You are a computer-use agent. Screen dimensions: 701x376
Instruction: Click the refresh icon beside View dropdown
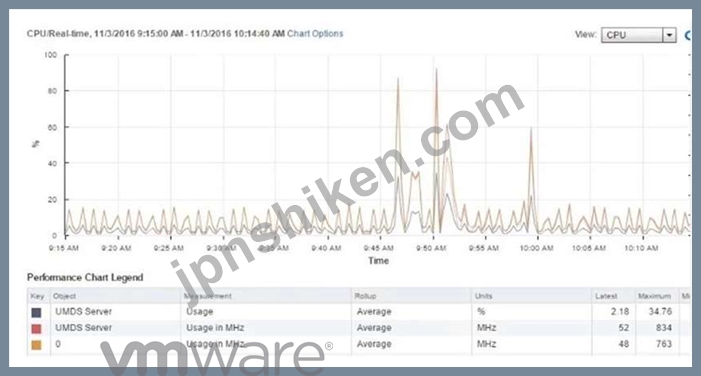pos(688,35)
